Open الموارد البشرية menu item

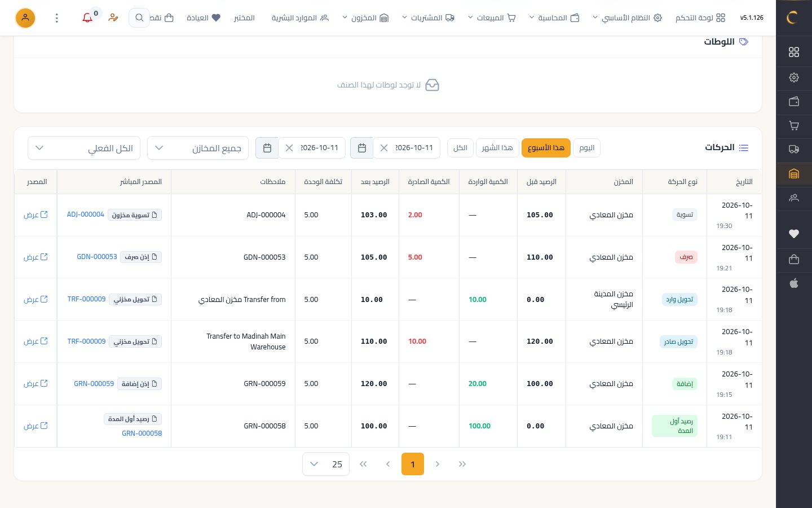tap(300, 18)
